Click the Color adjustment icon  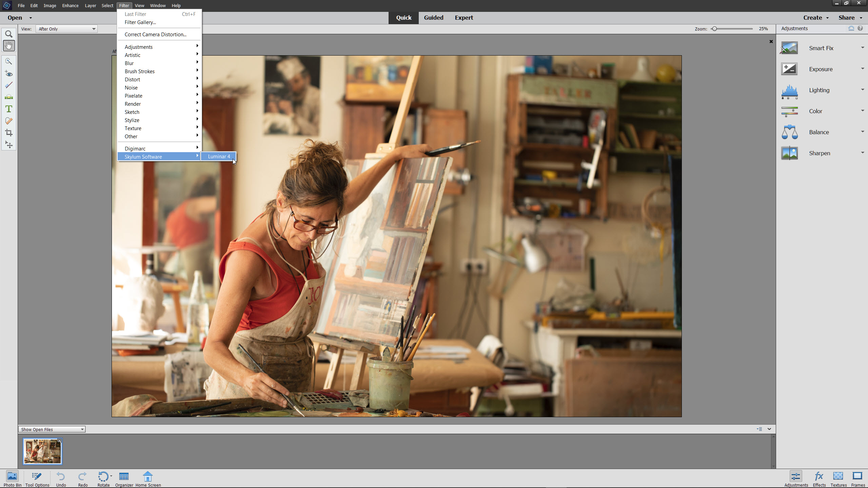pyautogui.click(x=789, y=111)
